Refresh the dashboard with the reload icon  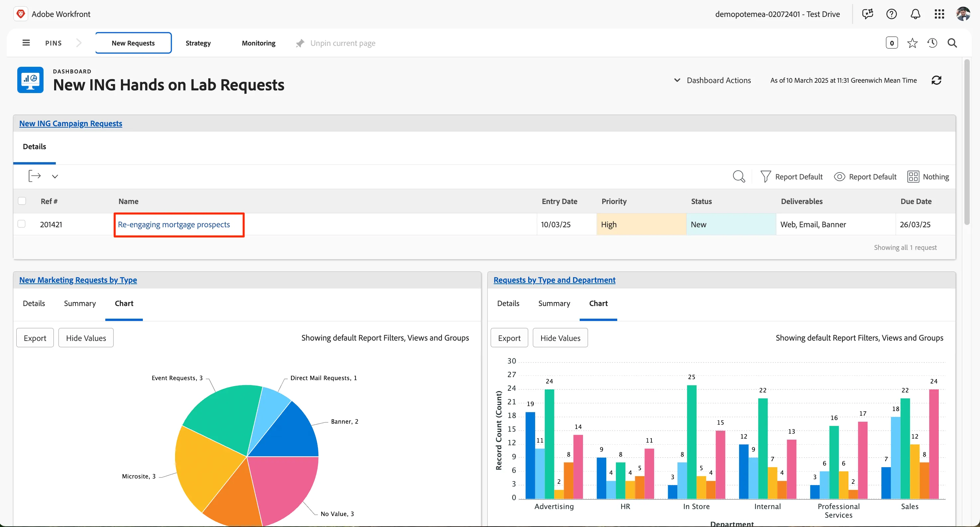936,80
